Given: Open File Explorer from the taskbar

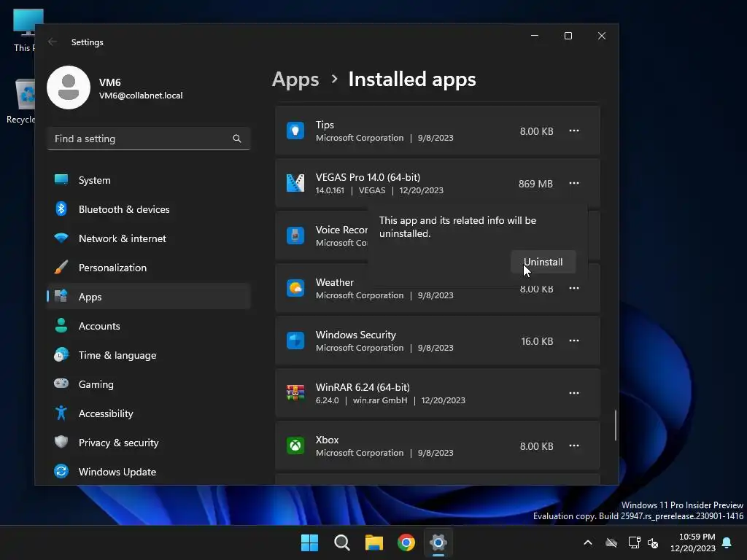Looking at the screenshot, I should (x=374, y=542).
